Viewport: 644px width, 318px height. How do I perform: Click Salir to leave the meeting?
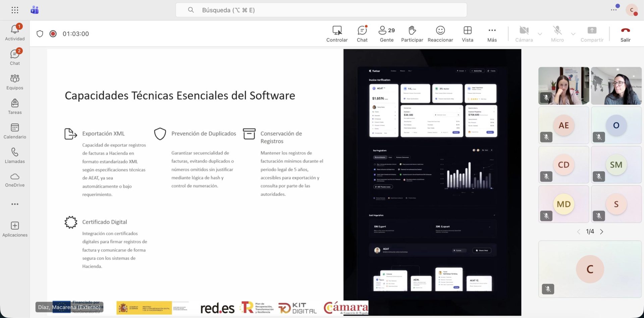point(625,34)
